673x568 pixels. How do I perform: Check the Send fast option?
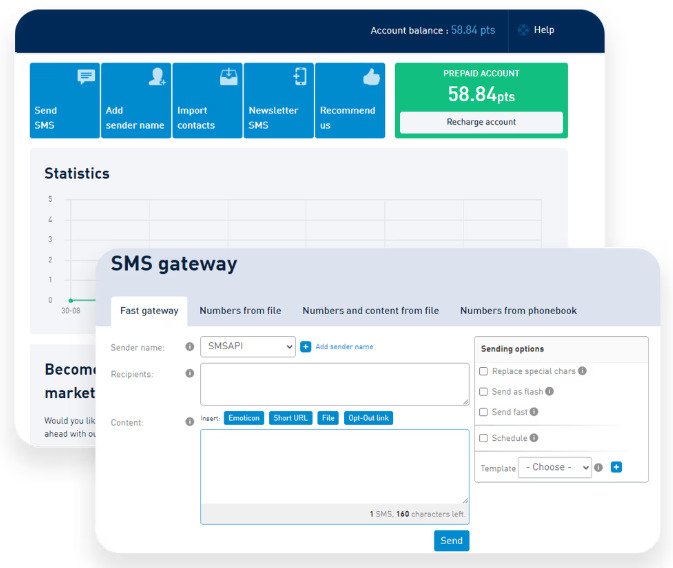(x=484, y=412)
